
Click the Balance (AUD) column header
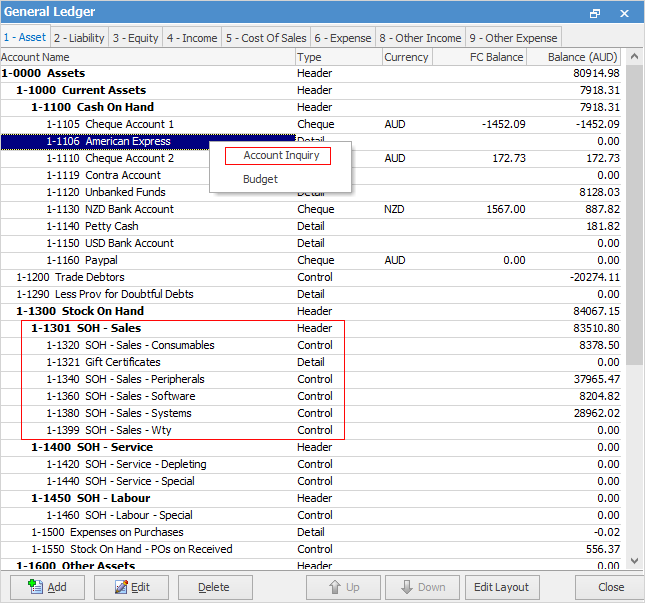point(582,57)
